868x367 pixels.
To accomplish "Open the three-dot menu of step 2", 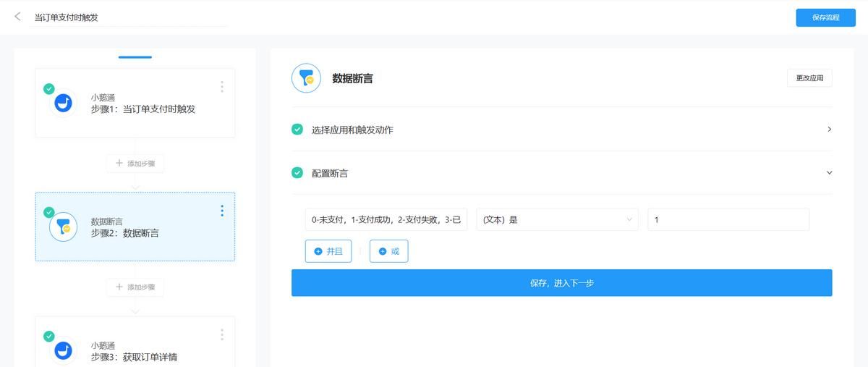I will [221, 211].
